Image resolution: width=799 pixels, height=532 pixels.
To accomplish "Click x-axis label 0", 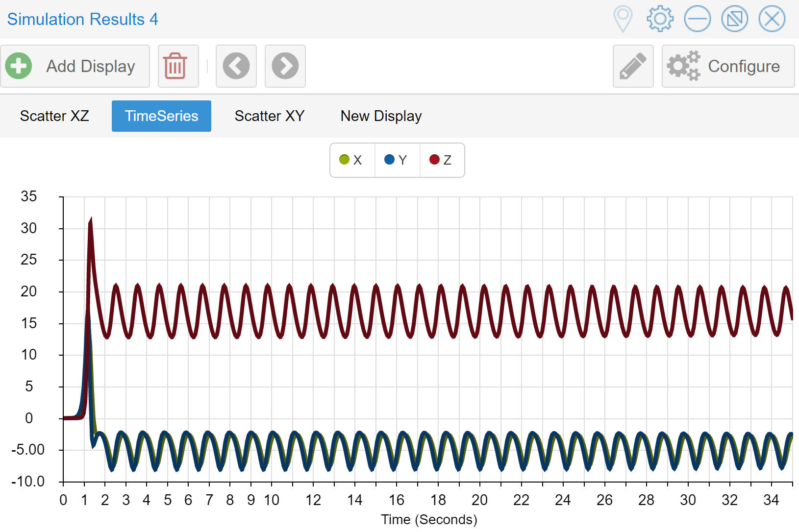I will point(63,500).
